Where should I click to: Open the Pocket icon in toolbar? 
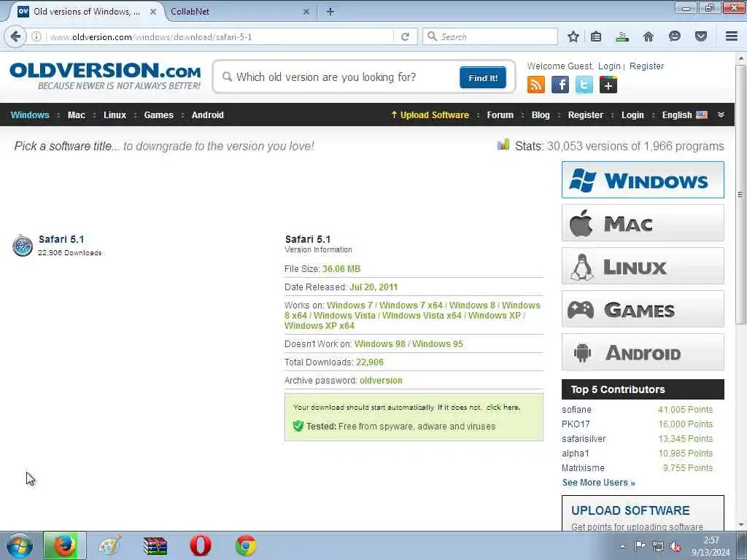point(700,36)
